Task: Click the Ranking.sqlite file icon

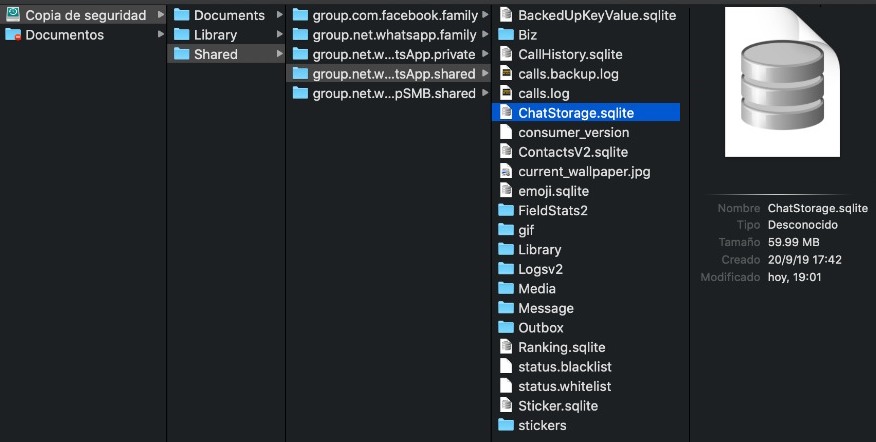Action: (x=506, y=347)
